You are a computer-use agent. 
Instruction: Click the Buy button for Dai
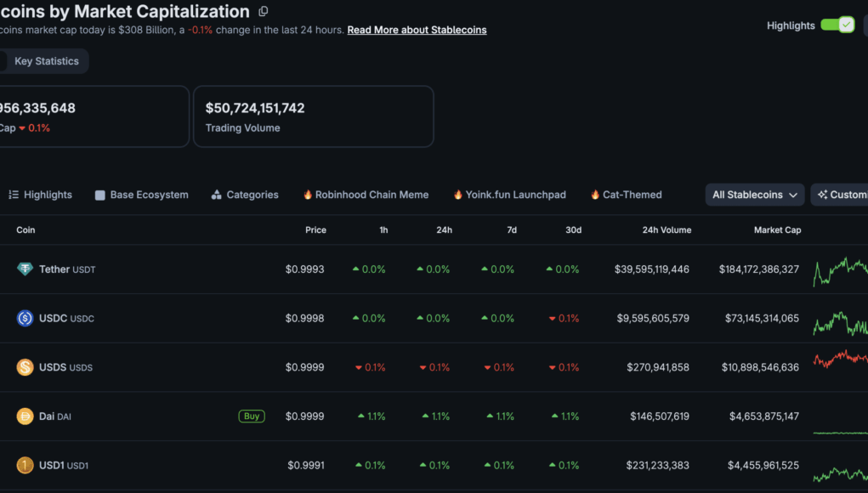point(252,416)
